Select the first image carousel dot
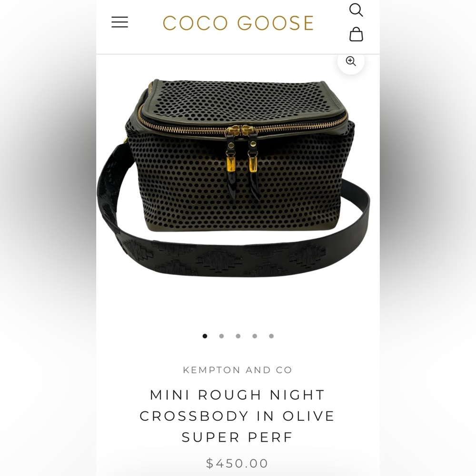476x476 pixels. 205,336
